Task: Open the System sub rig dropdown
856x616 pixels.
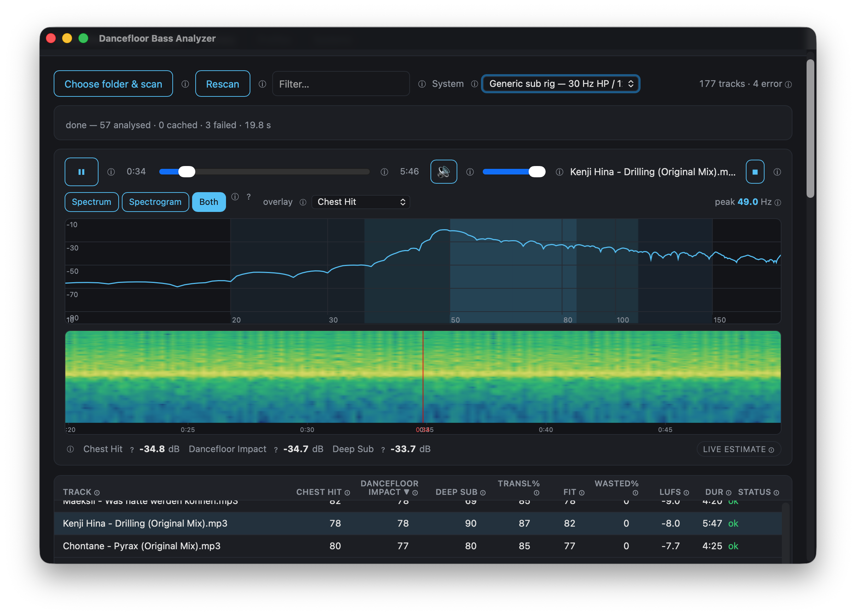Action: (560, 84)
